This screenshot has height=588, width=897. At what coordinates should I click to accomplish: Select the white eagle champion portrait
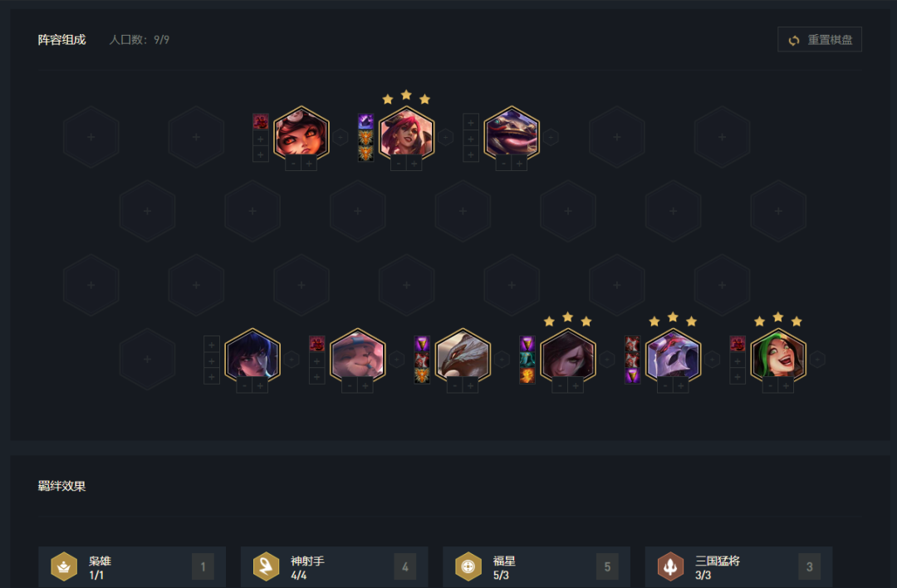pyautogui.click(x=463, y=355)
